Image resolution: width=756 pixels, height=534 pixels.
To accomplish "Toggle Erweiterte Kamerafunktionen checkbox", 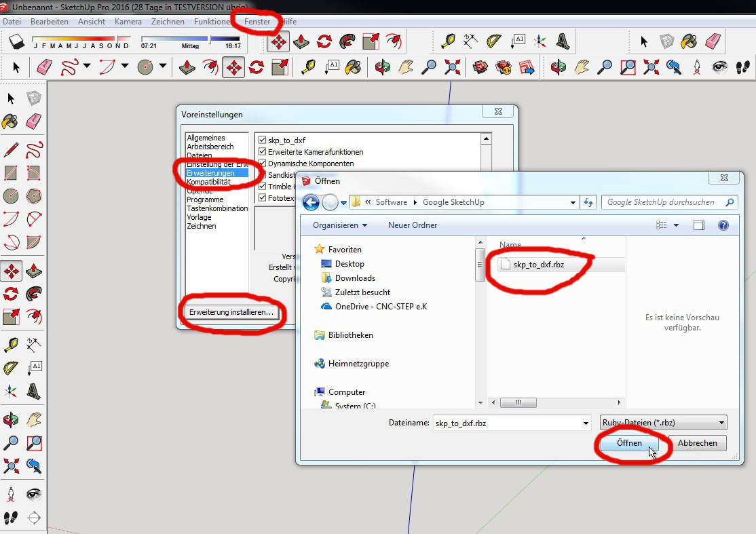I will pyautogui.click(x=262, y=151).
